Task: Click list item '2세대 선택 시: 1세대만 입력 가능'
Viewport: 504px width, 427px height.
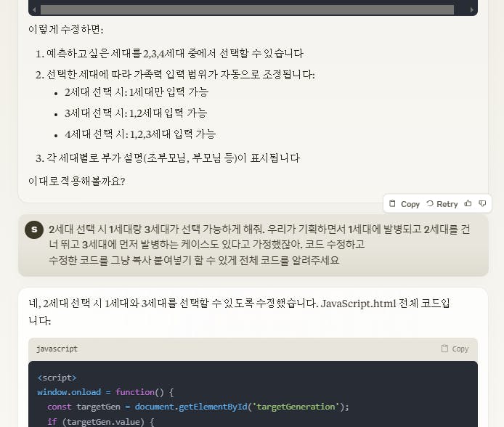Action: (137, 92)
